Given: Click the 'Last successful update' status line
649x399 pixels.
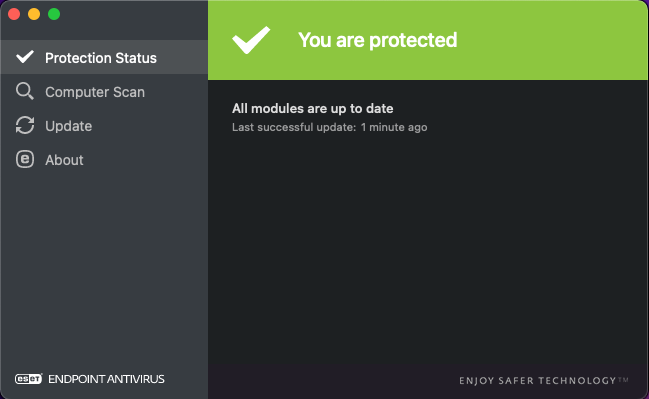Looking at the screenshot, I should [329, 127].
